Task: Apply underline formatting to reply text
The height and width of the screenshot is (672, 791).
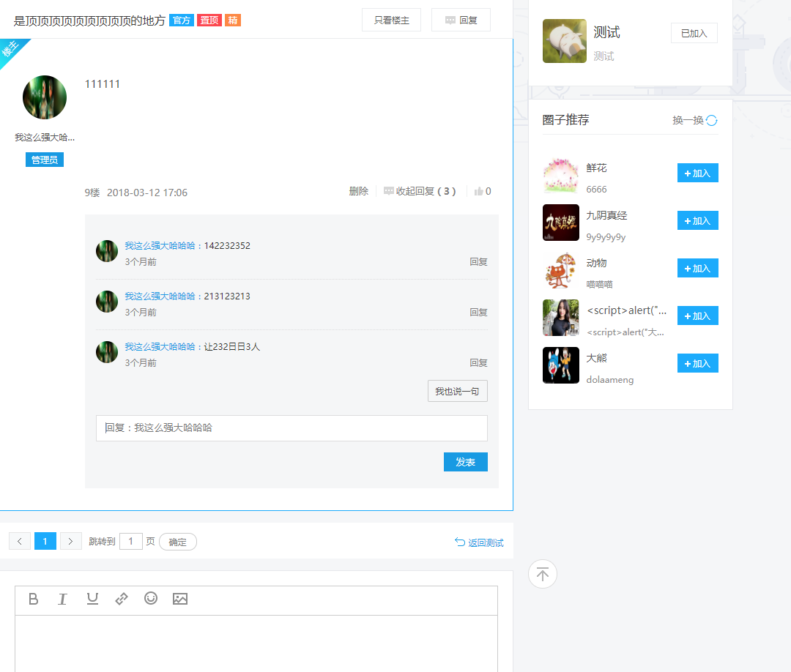Action: click(x=92, y=599)
